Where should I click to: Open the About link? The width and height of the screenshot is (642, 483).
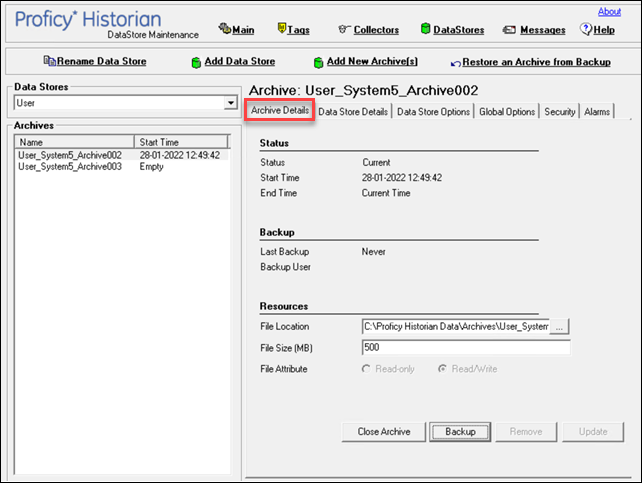[609, 11]
